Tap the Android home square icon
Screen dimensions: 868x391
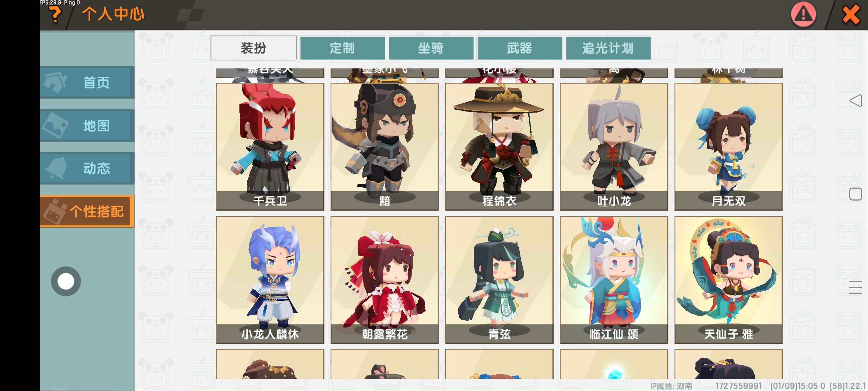click(855, 194)
